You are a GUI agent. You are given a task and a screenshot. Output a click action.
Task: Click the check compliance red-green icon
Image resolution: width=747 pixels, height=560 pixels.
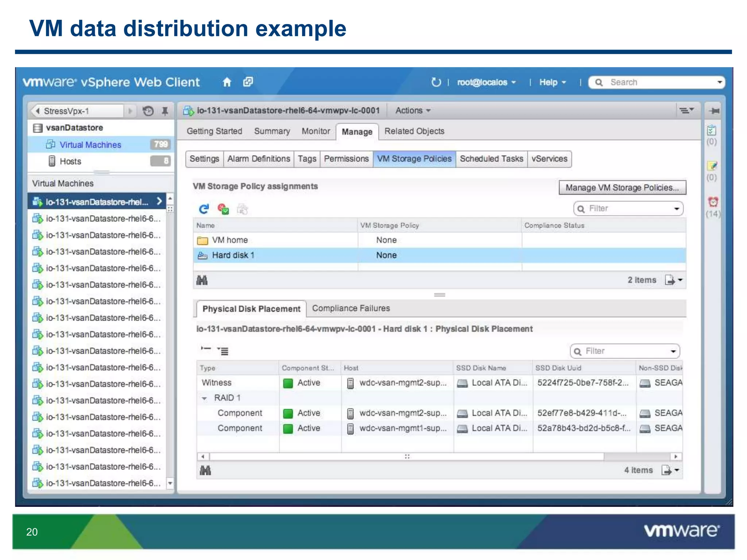click(x=223, y=209)
